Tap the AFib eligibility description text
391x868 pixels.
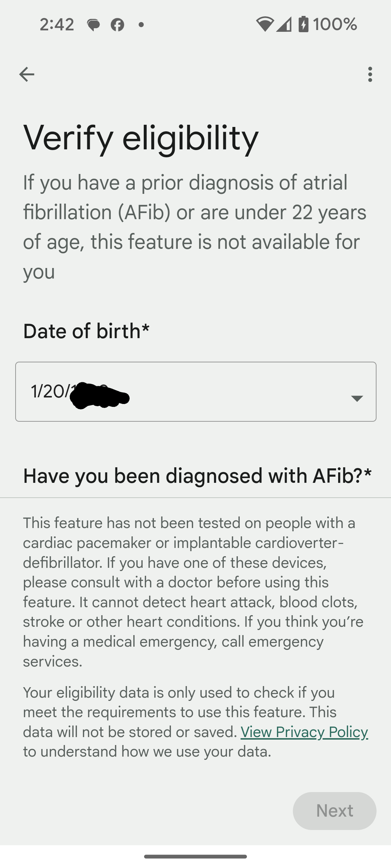pyautogui.click(x=195, y=227)
